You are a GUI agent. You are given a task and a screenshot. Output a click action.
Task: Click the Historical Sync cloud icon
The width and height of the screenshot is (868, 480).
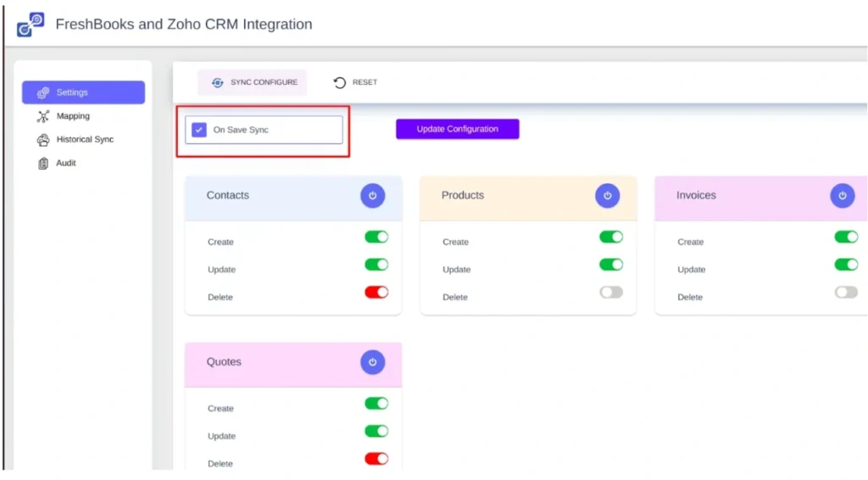point(43,140)
